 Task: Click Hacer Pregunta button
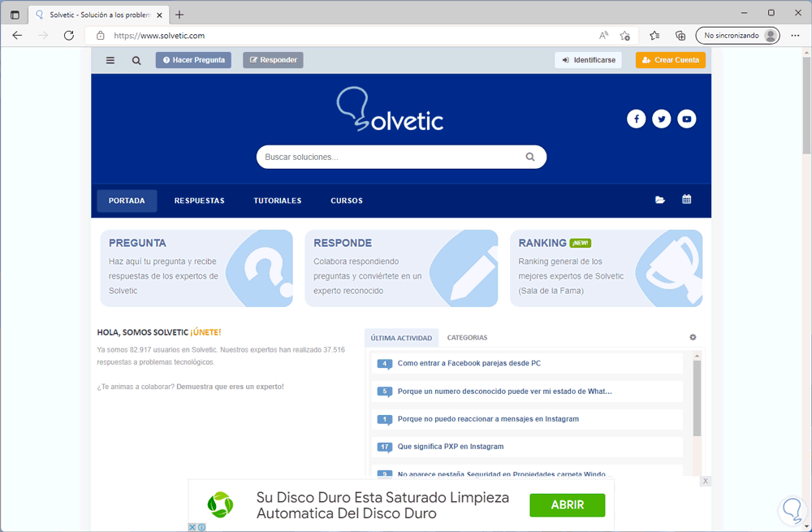pyautogui.click(x=194, y=60)
